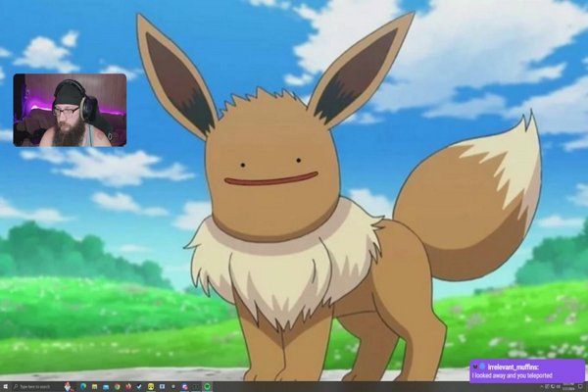Open the Mail app taskbar icon
The height and width of the screenshot is (392, 588).
[x=106, y=387]
